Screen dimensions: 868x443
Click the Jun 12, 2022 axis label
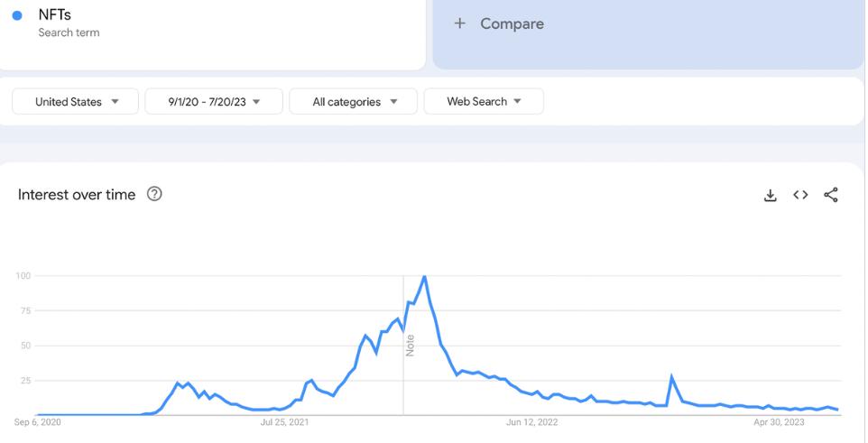tap(532, 421)
